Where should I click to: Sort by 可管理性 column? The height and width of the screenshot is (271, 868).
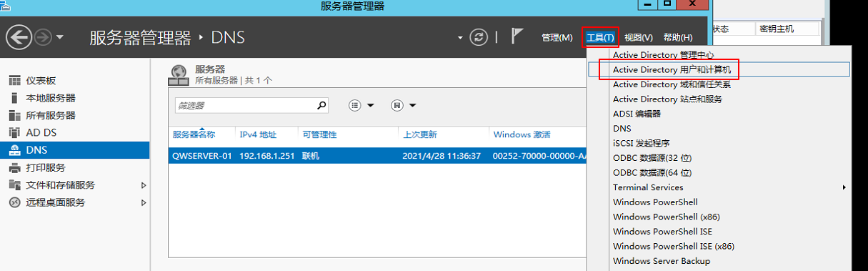319,134
